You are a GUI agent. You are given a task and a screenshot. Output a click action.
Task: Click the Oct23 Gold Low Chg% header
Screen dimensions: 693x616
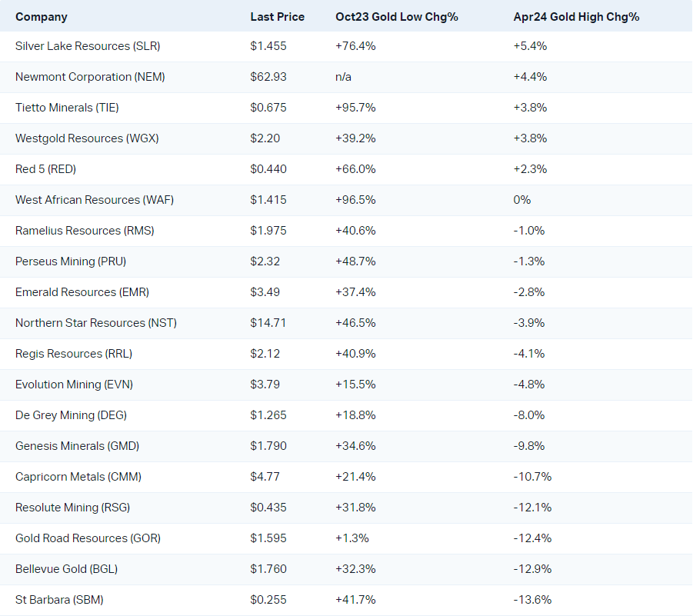(x=396, y=16)
